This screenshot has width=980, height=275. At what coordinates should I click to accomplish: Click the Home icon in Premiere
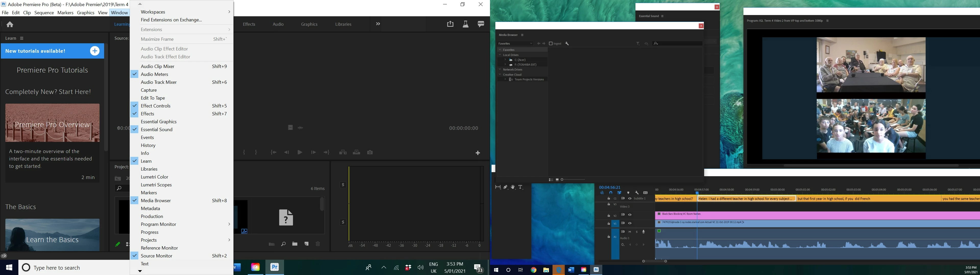[x=10, y=24]
